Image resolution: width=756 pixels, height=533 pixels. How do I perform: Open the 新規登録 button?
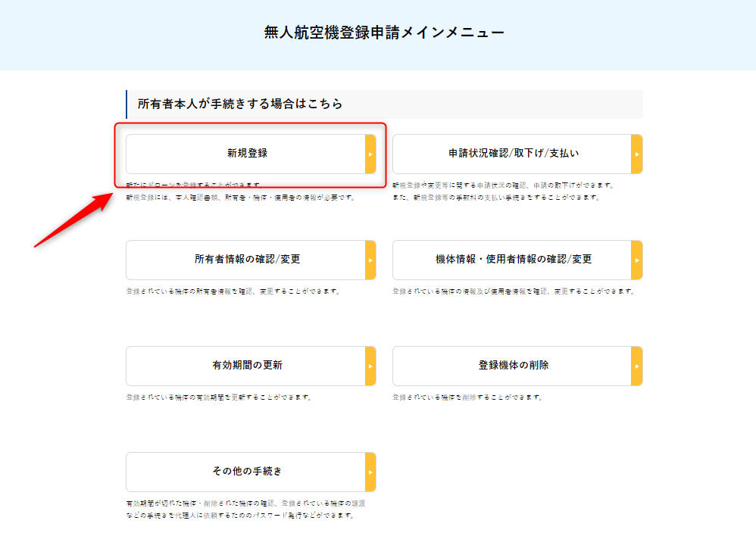tap(247, 154)
